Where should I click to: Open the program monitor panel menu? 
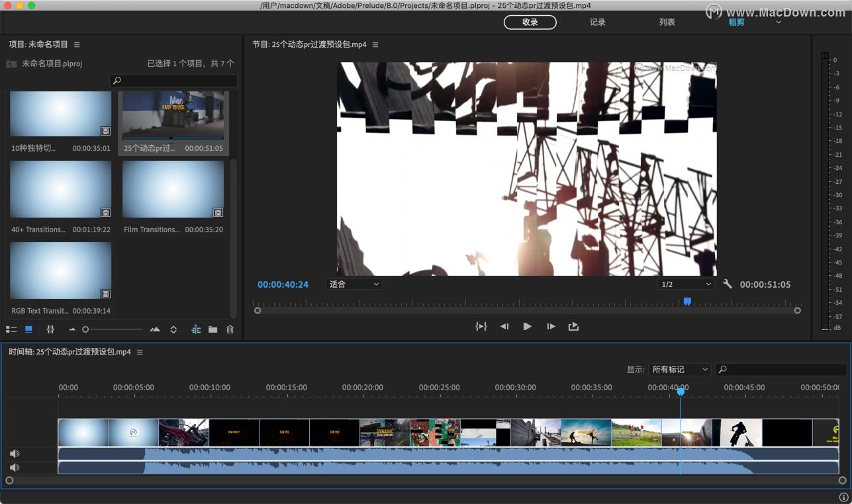tap(375, 44)
